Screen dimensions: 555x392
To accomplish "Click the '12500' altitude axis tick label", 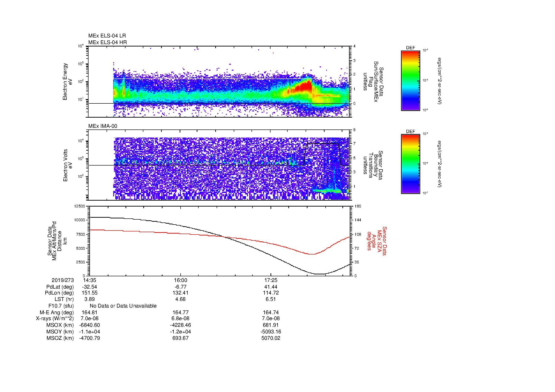I will 79,206.
